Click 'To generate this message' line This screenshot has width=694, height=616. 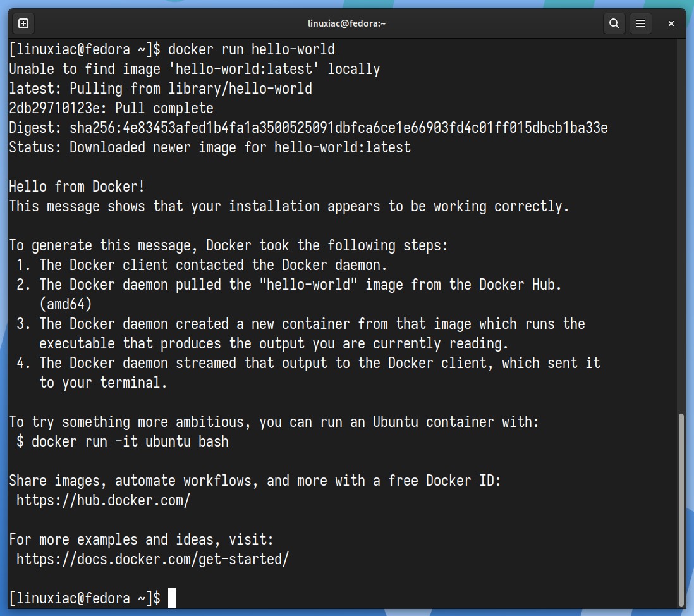(x=228, y=245)
